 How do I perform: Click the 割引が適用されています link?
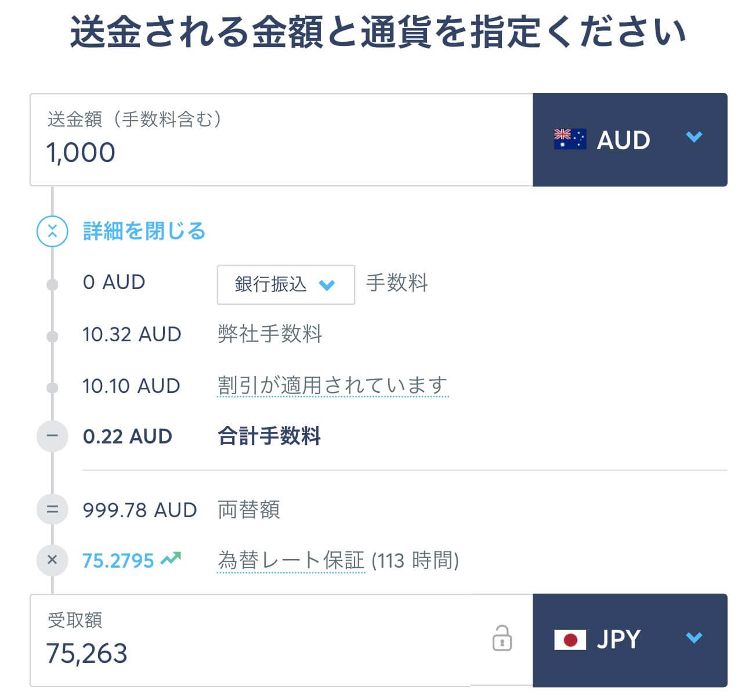click(333, 385)
